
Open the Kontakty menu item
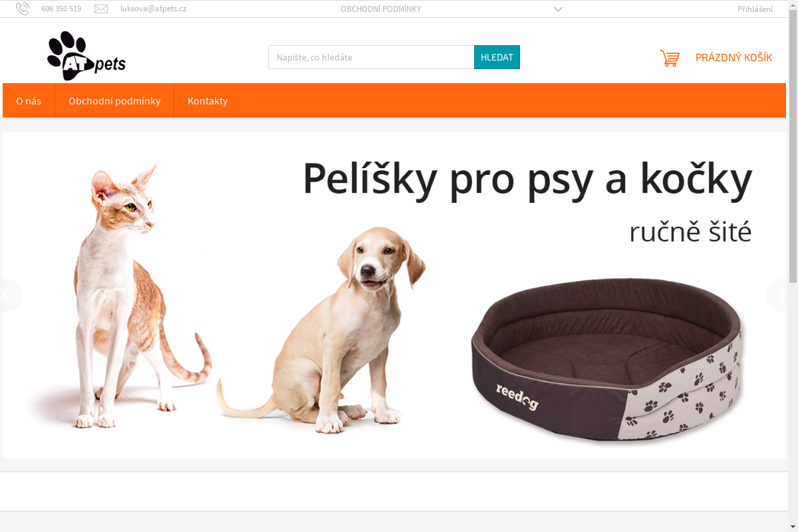(x=207, y=100)
